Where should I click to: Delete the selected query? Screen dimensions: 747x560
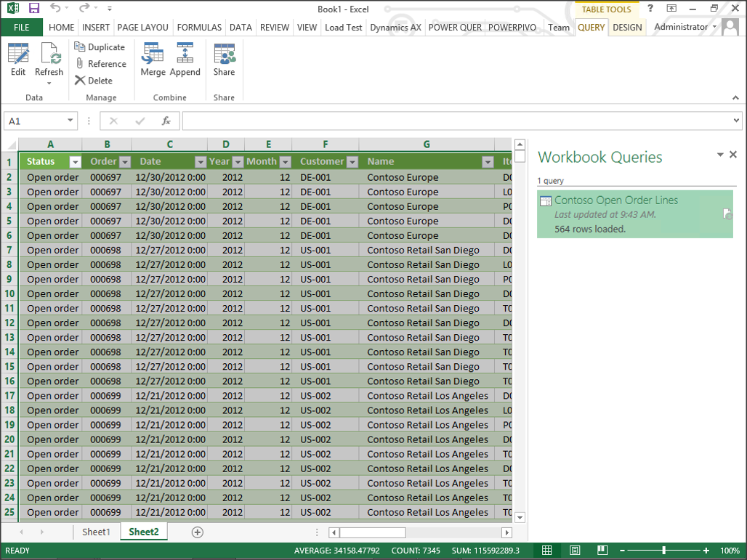point(94,81)
